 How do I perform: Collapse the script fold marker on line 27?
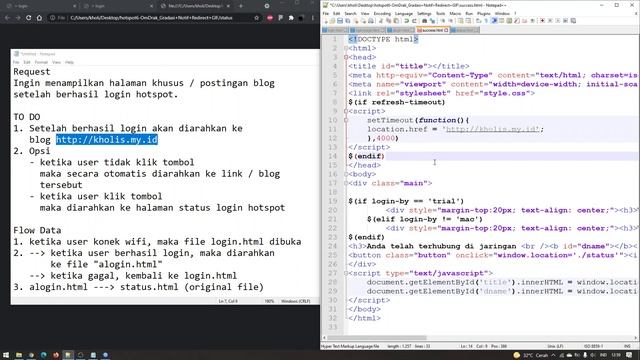346,273
